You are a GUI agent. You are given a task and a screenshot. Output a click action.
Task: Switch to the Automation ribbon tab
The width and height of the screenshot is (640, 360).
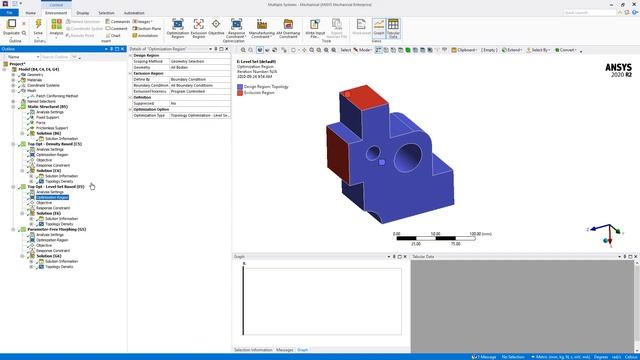point(134,13)
